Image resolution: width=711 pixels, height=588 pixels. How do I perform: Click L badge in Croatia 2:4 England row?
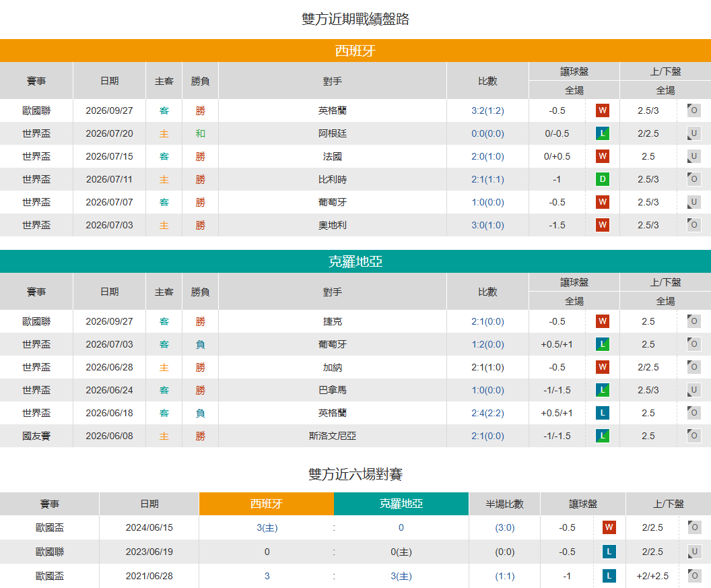[602, 413]
